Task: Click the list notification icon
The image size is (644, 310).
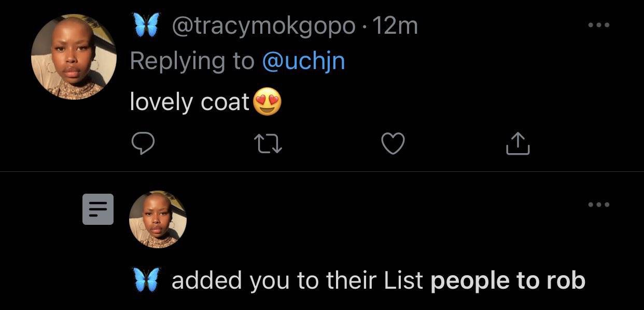Action: [99, 209]
